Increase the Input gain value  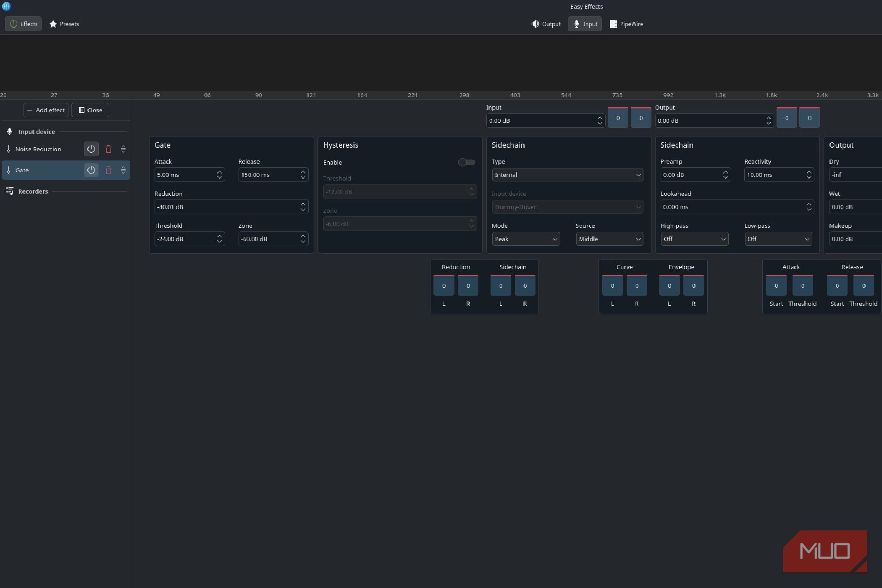coord(600,118)
